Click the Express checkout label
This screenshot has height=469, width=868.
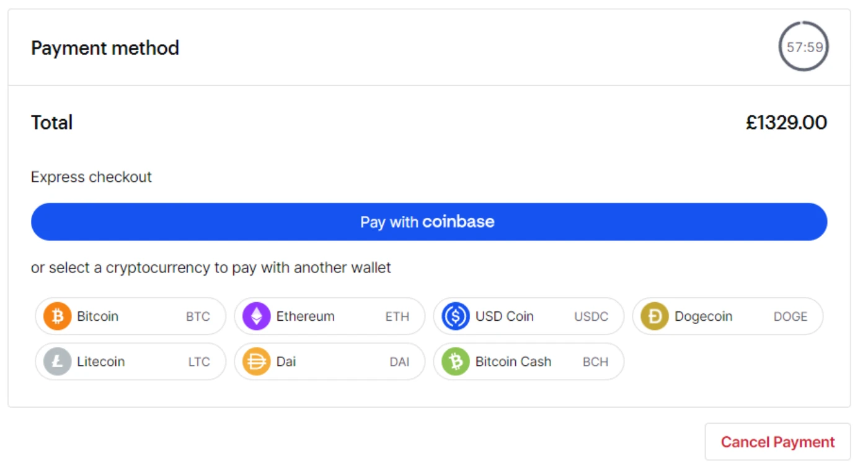click(91, 177)
